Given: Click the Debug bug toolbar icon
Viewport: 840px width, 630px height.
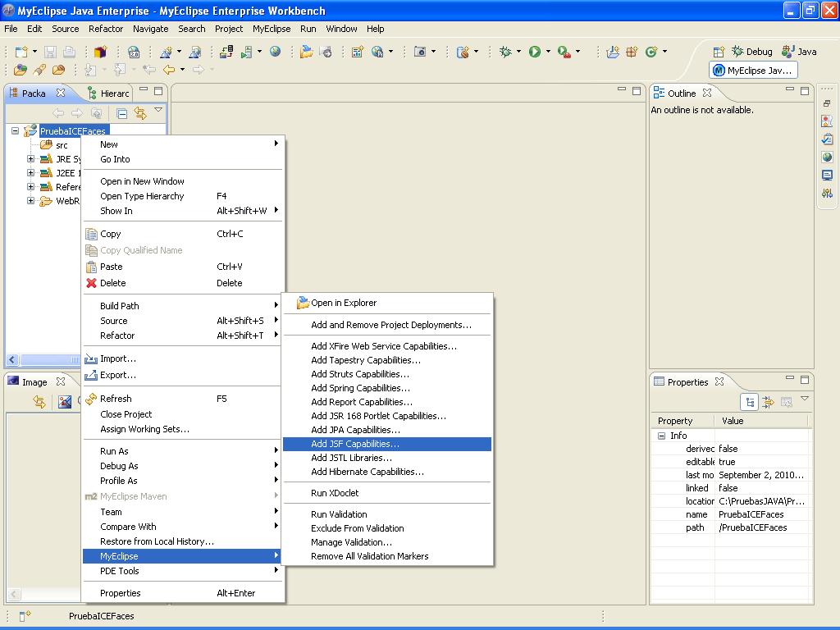Looking at the screenshot, I should [x=505, y=52].
